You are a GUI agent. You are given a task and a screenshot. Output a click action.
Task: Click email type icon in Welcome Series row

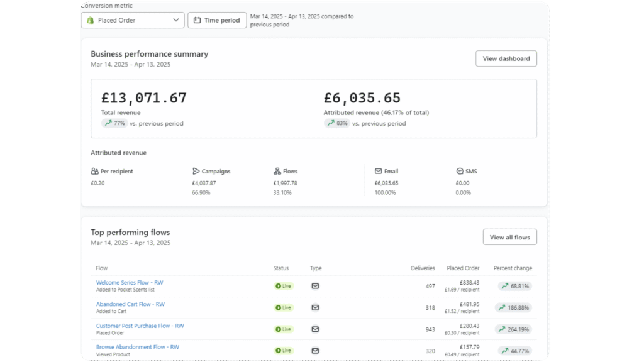(315, 286)
